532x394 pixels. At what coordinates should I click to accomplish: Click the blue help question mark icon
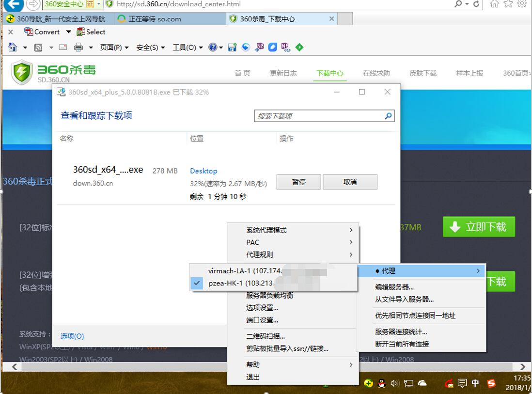pos(212,47)
